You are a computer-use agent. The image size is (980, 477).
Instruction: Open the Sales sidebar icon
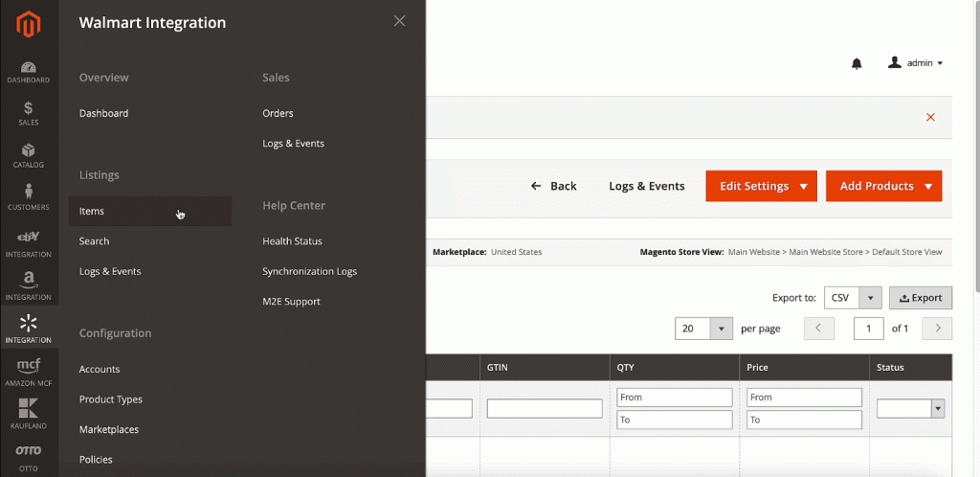[x=29, y=114]
